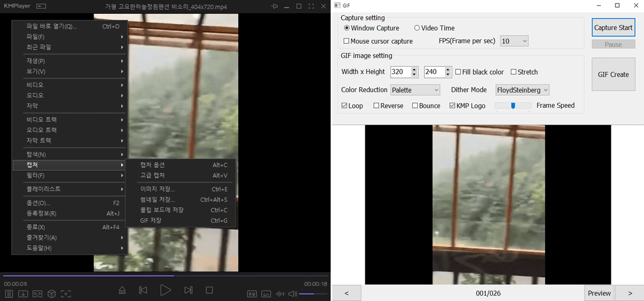The width and height of the screenshot is (644, 301).
Task: Toggle the HW hardware acceleration icon
Action: tap(252, 294)
